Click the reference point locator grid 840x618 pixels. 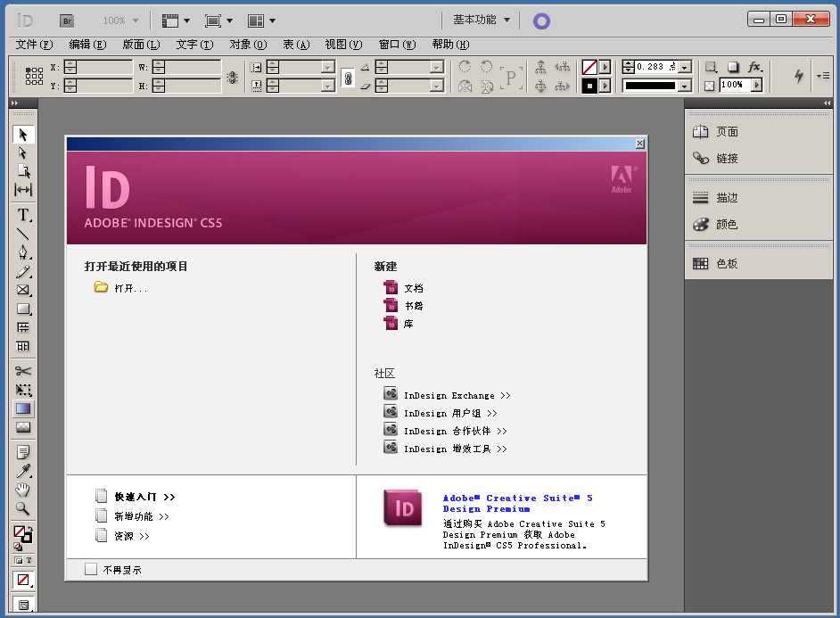(x=34, y=76)
